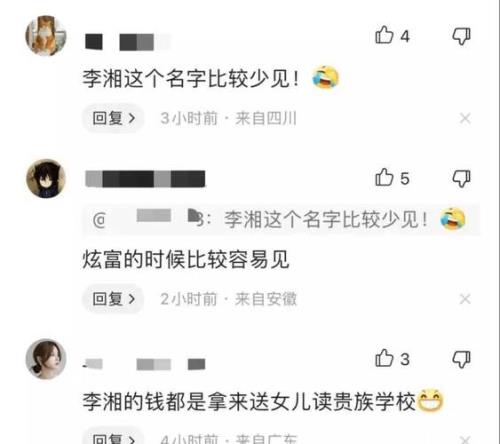Select the comment text 炫富的时候比较容易见

point(186,260)
